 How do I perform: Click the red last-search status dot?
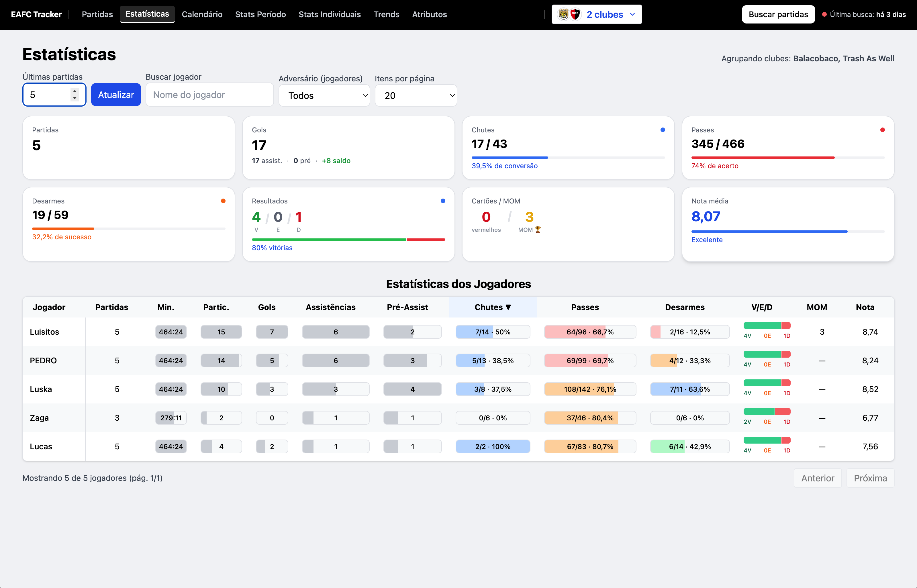point(824,15)
